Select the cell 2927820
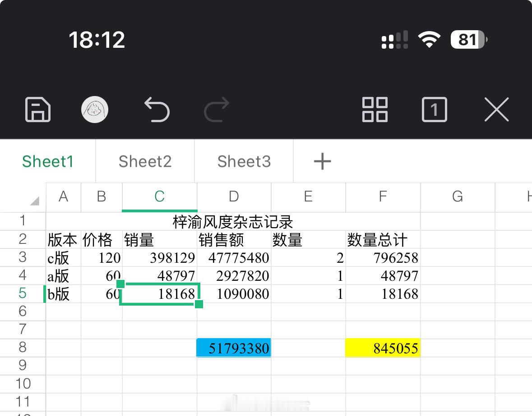Viewport: 532px width, 416px height. coord(234,276)
